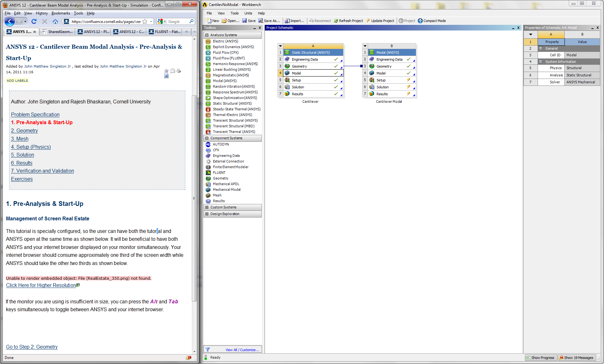Go to the browser home page
Screen dimensions: 604x364
(x=55, y=21)
